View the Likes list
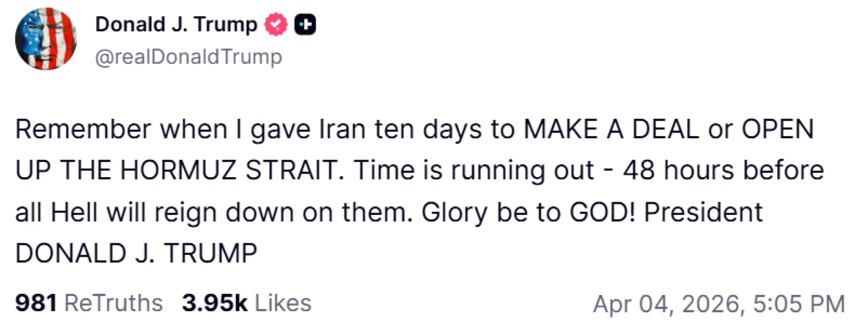This screenshot has height=336, width=868. [283, 303]
